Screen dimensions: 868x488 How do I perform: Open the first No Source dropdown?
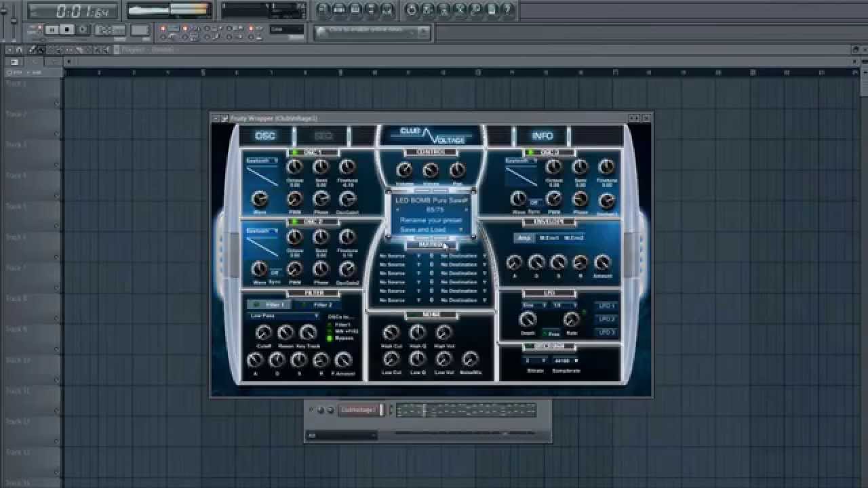coord(400,256)
